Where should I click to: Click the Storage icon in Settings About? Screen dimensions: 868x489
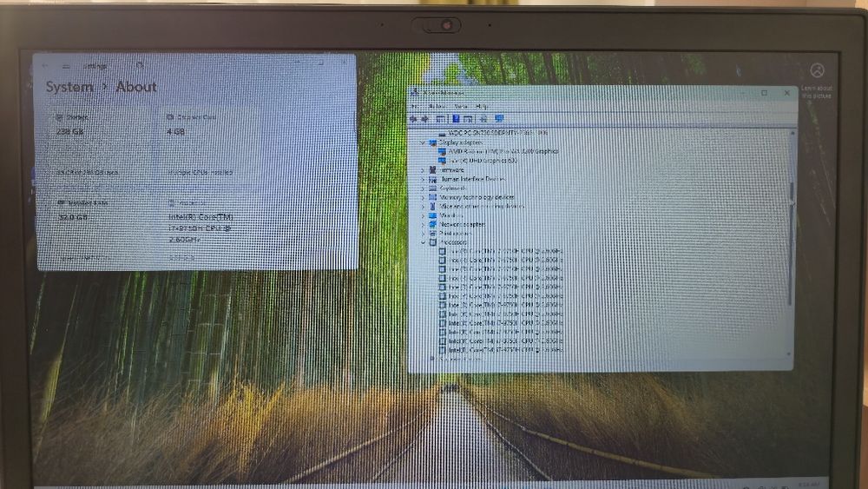click(x=59, y=117)
